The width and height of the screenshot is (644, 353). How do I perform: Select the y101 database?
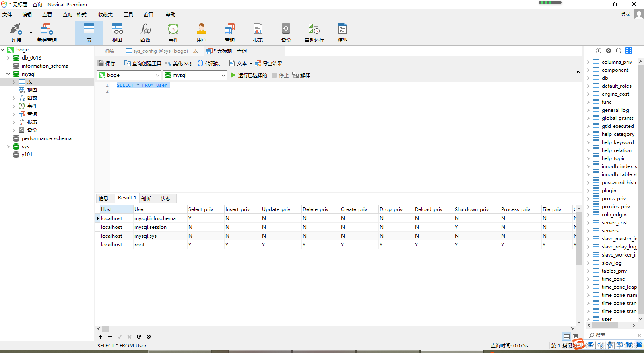pos(27,154)
